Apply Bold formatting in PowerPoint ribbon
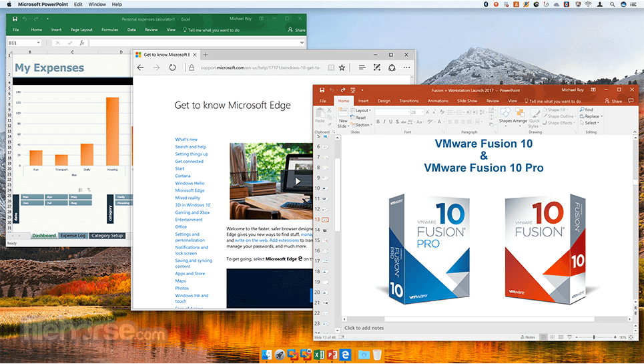Viewport: 644px width, 364px height. 378,122
